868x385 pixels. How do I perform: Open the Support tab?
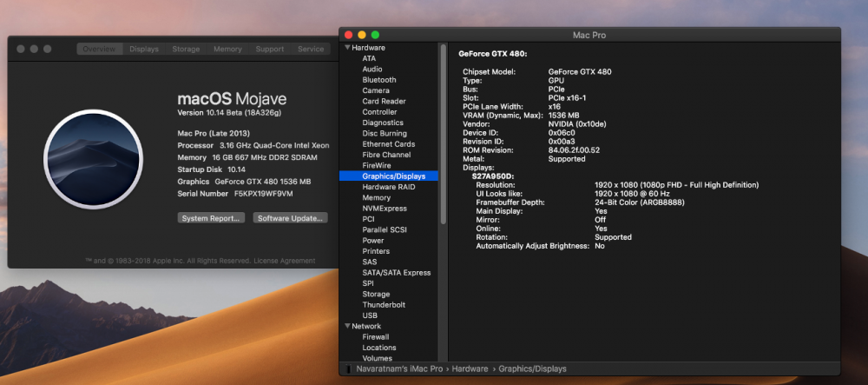(x=270, y=50)
